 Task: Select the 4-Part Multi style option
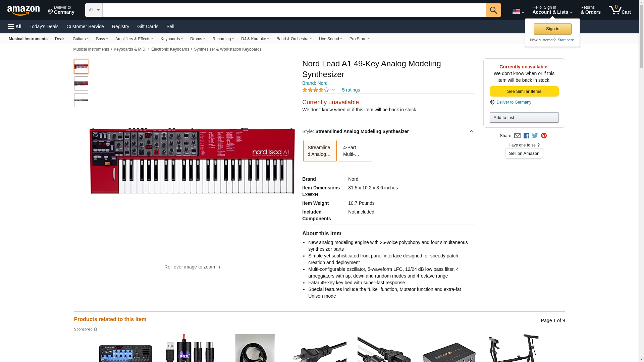tap(355, 151)
